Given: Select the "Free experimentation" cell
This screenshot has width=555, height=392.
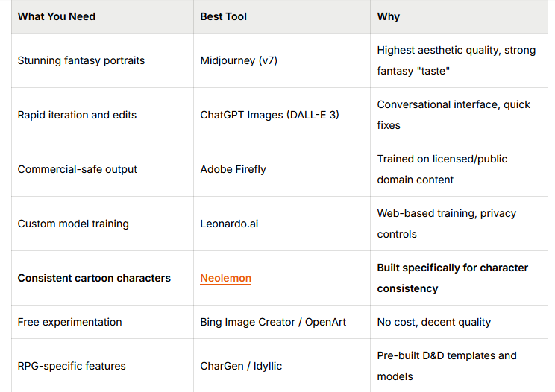Looking at the screenshot, I should (69, 322).
